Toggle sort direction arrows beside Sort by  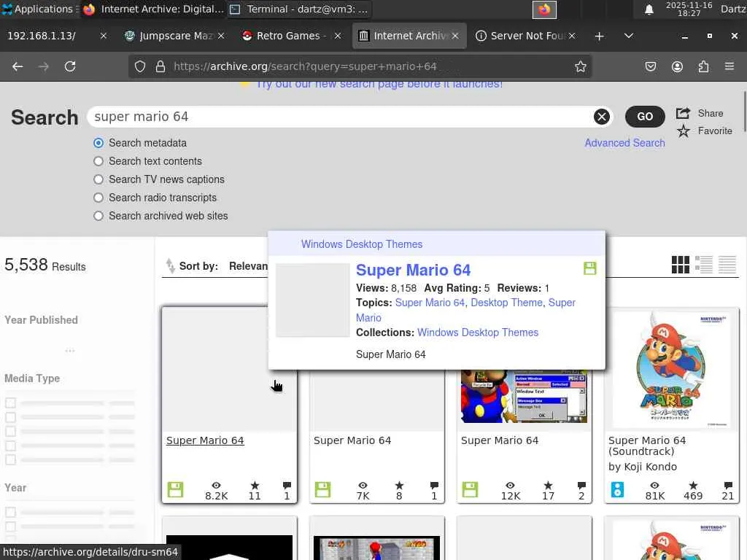[x=170, y=265]
